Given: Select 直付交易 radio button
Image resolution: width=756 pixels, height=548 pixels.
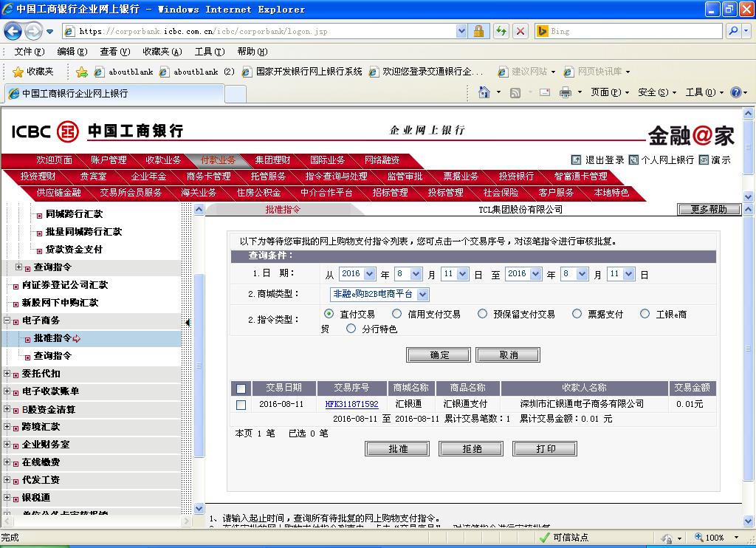Looking at the screenshot, I should coord(329,314).
